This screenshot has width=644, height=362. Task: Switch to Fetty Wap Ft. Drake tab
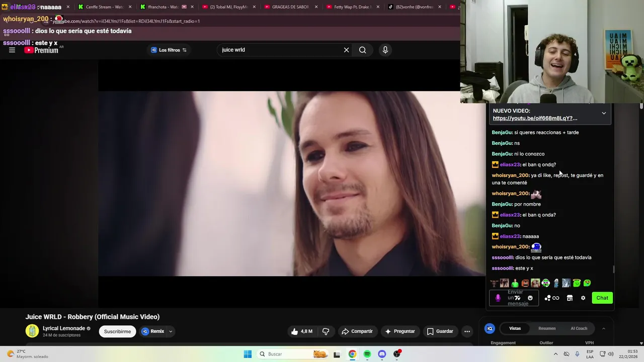pos(352,7)
